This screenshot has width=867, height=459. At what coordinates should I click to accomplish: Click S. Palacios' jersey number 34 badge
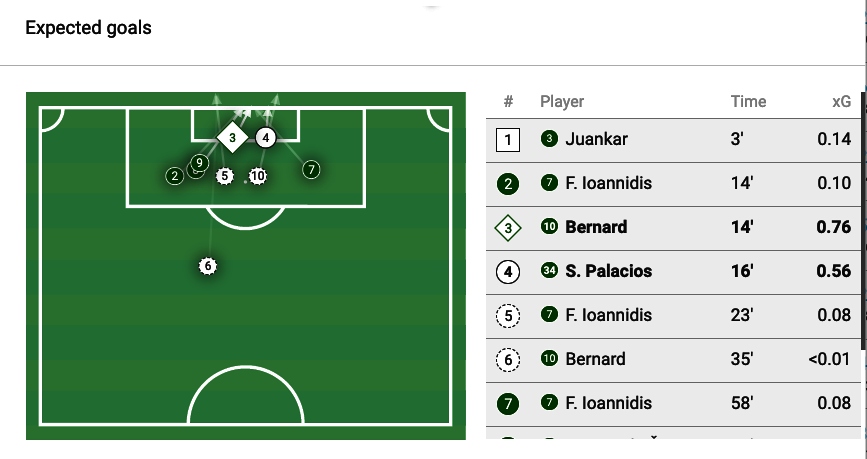548,271
